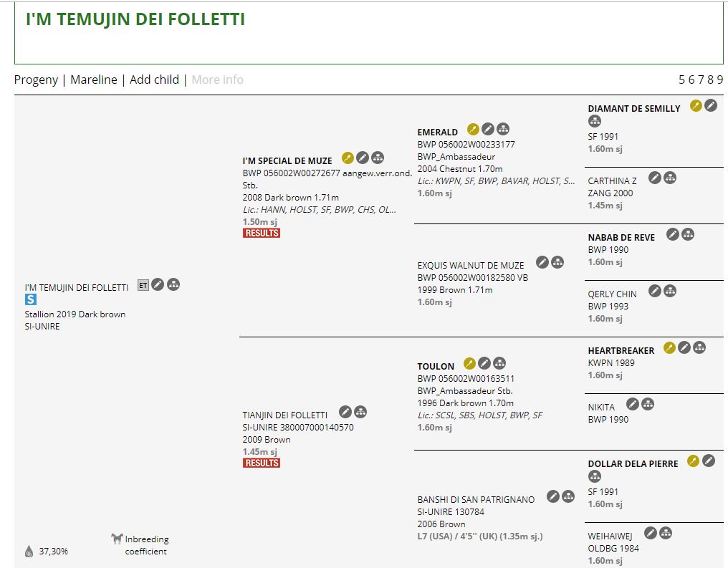Open the Mareline tab
Image resolution: width=728 pixels, height=568 pixels.
click(93, 80)
